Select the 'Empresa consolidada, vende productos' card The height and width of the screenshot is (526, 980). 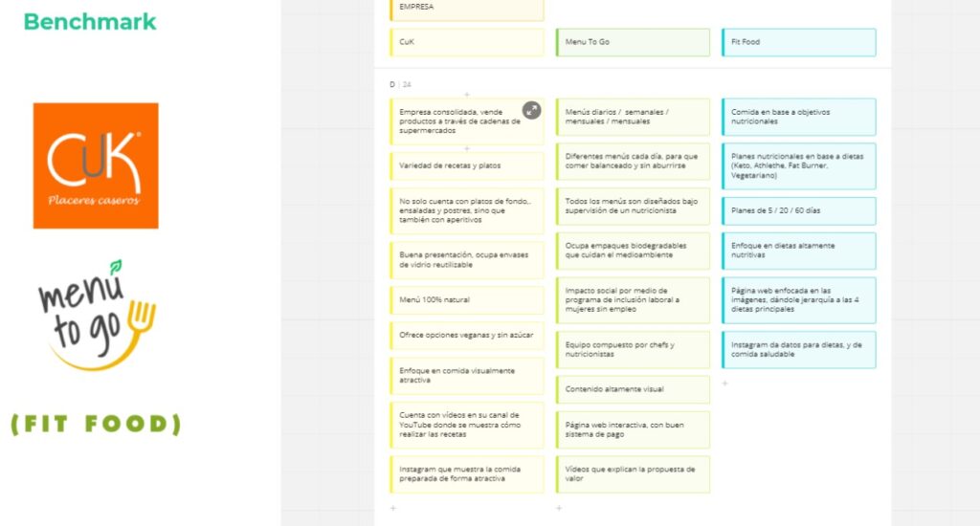point(467,121)
